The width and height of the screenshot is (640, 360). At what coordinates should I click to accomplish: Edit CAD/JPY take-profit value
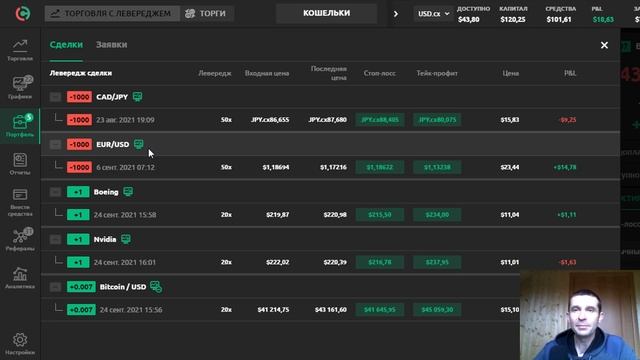click(437, 120)
